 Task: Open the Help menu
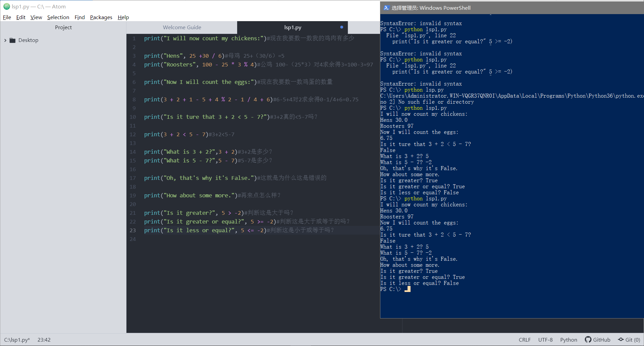click(123, 17)
